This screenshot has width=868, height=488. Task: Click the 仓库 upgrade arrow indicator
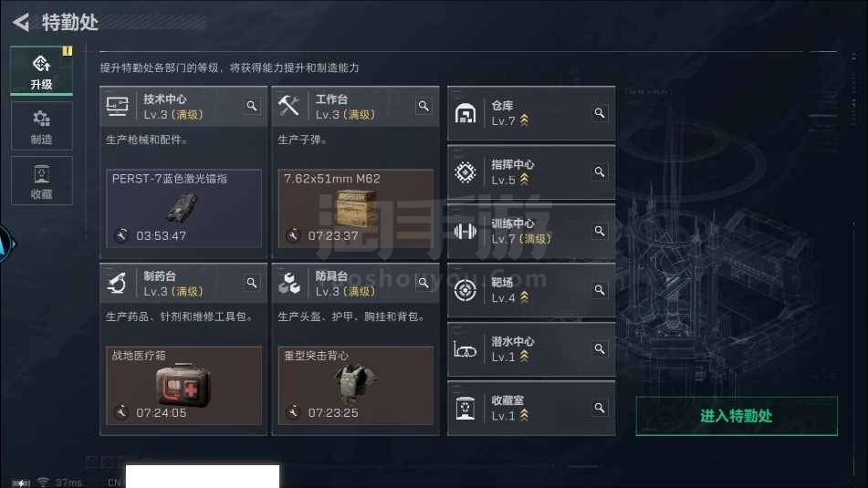[524, 120]
